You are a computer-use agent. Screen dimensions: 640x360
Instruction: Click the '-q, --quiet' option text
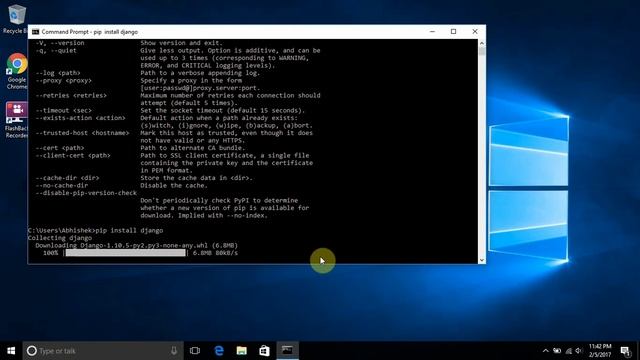coord(56,51)
